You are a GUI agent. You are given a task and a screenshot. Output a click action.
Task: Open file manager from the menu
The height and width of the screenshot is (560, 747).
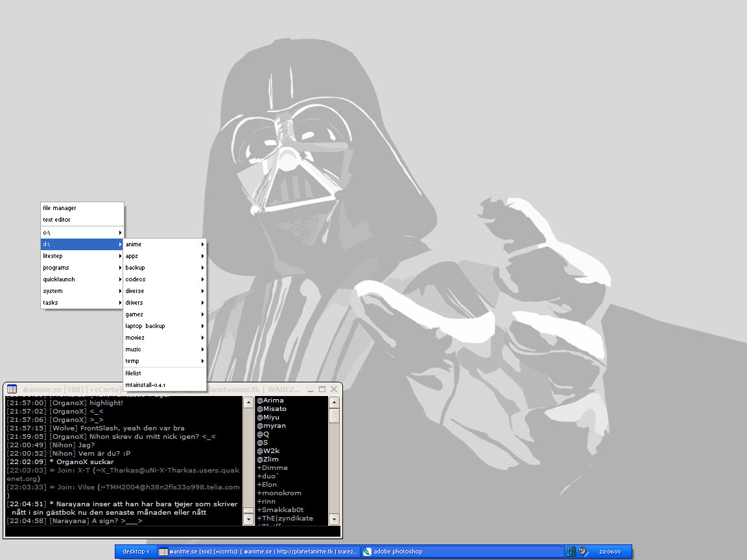pos(82,208)
